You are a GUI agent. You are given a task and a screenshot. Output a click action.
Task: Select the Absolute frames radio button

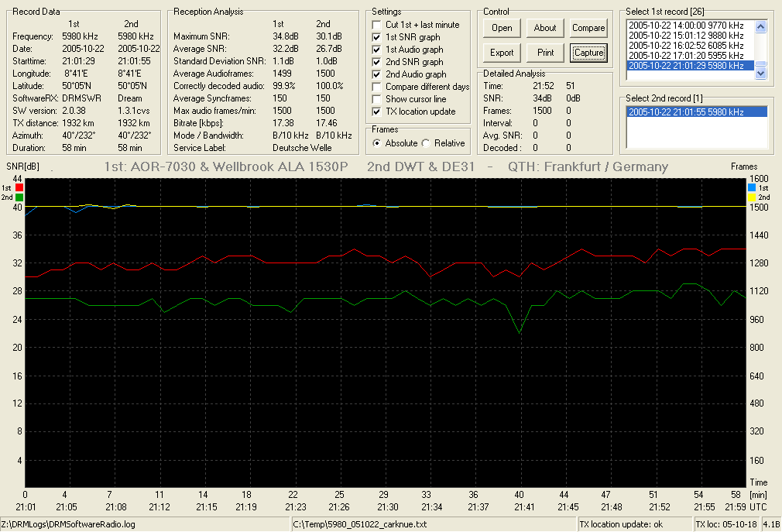pos(377,143)
